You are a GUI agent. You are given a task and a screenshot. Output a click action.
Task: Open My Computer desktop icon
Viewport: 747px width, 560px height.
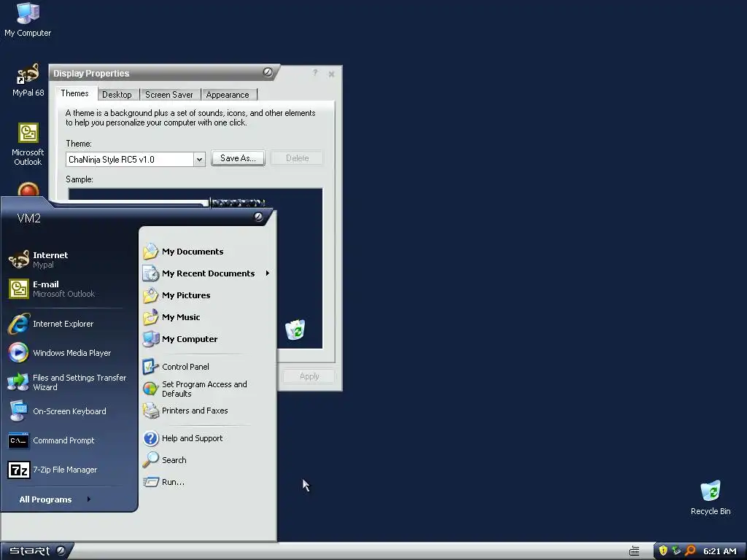[28, 20]
